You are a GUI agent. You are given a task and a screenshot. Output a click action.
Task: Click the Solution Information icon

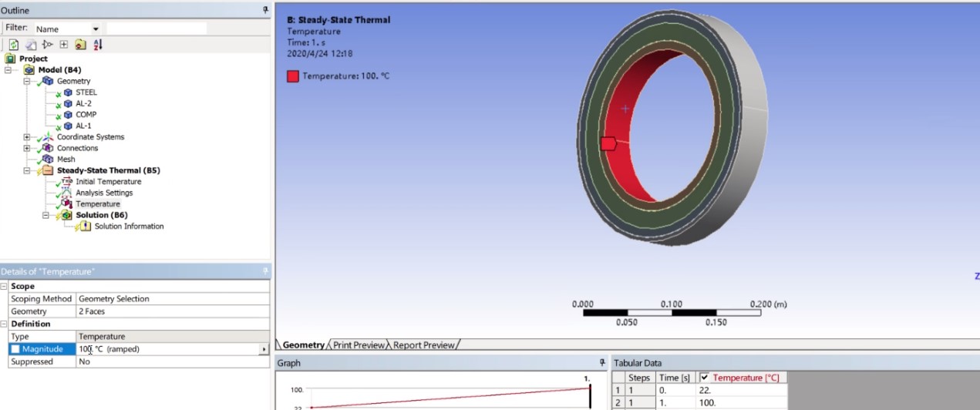[86, 227]
